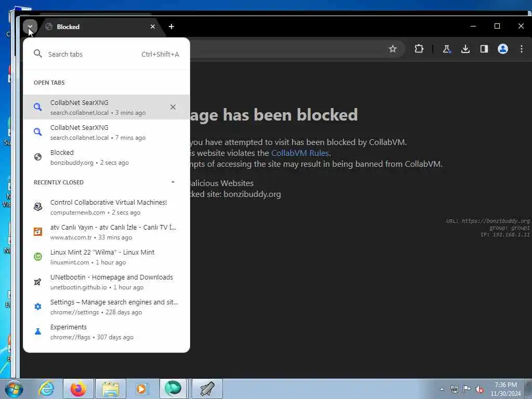532x399 pixels.
Task: Reopen UNetbootin Homepage and Downloads tab
Action: tap(107, 282)
